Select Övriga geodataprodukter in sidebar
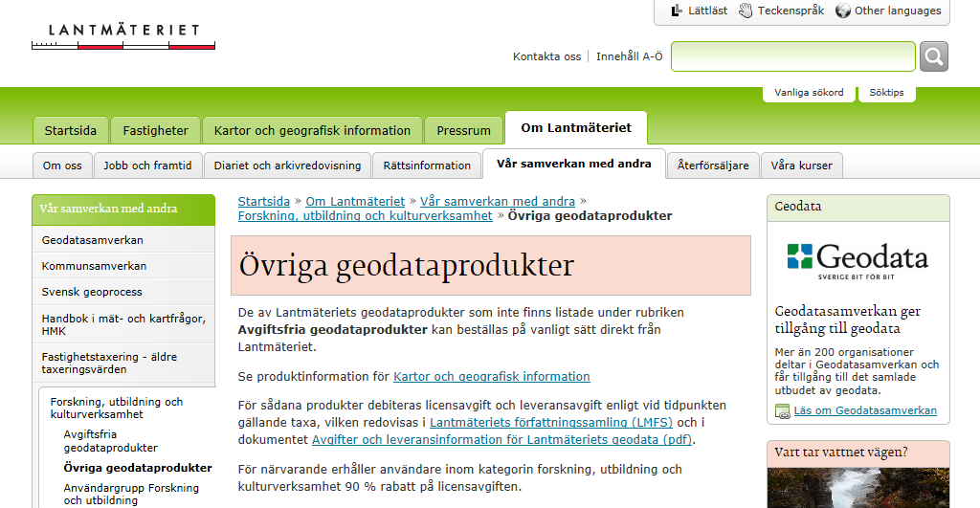Screen dimensions: 980x508 tap(138, 468)
